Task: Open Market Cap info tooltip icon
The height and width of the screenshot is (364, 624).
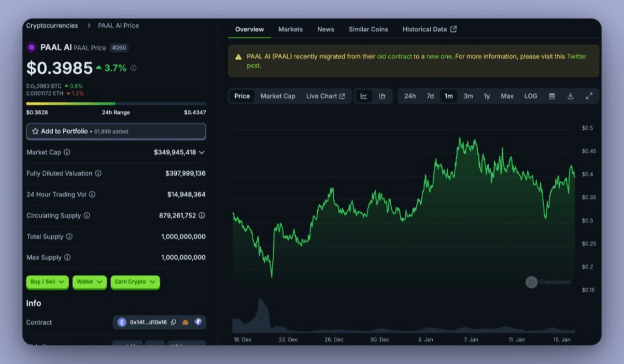Action: point(67,153)
